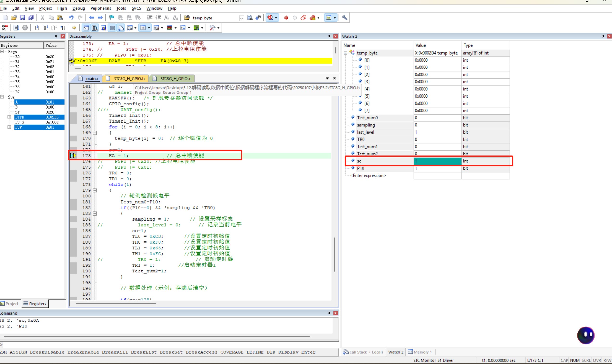Image resolution: width=612 pixels, height=364 pixels.
Task: Undo the last edit
Action: click(71, 18)
